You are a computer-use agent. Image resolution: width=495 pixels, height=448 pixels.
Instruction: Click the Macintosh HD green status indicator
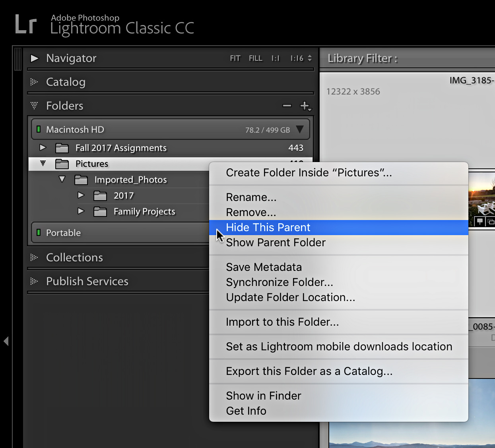tap(39, 129)
